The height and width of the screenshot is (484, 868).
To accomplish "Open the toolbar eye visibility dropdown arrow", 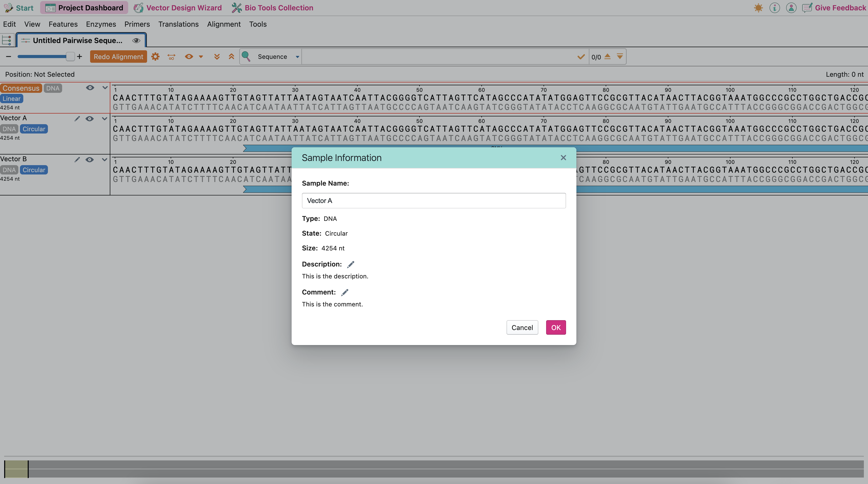I will (201, 57).
